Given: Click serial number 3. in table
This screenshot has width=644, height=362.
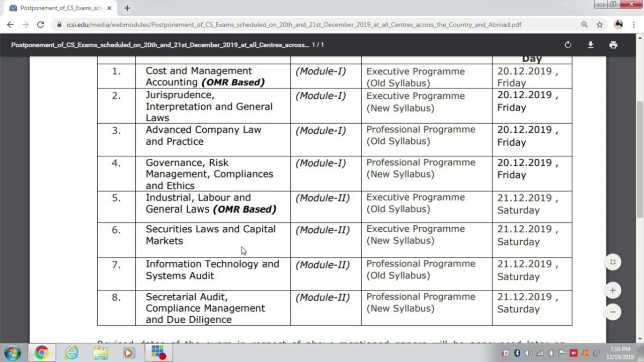Looking at the screenshot, I should 116,131.
